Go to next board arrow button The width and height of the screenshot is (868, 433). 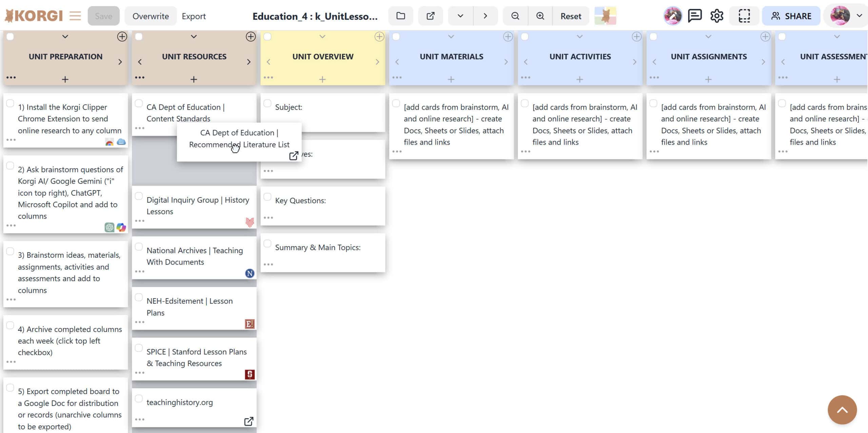[485, 16]
